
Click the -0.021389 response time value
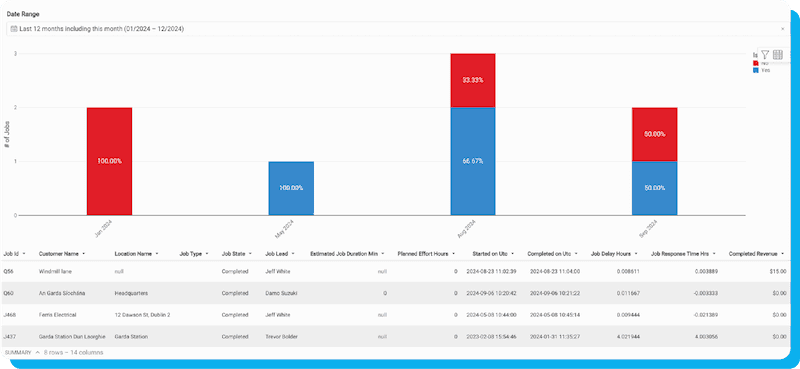click(706, 315)
